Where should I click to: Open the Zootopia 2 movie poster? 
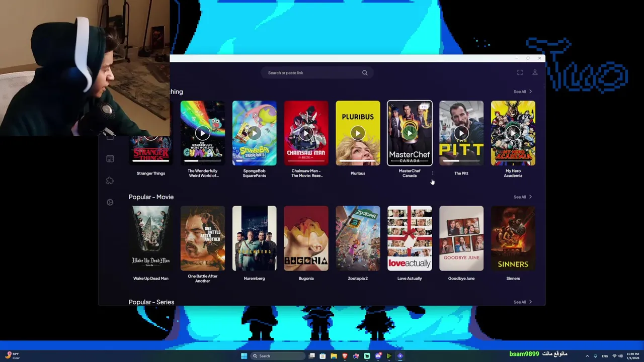(358, 238)
